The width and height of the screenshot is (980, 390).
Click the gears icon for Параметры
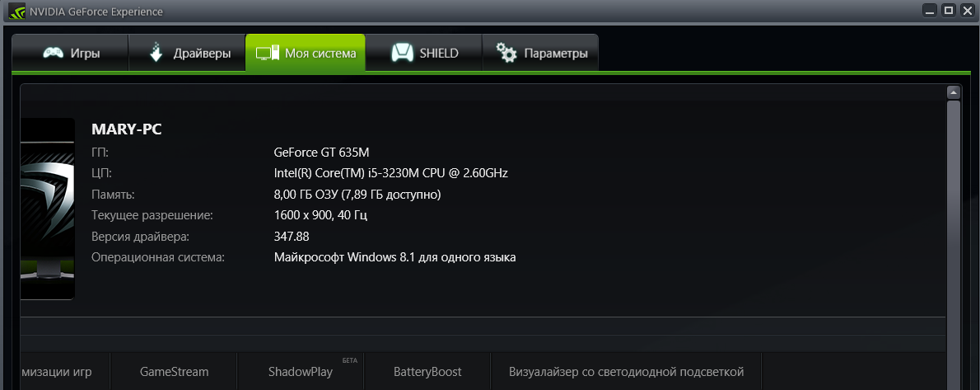point(506,53)
